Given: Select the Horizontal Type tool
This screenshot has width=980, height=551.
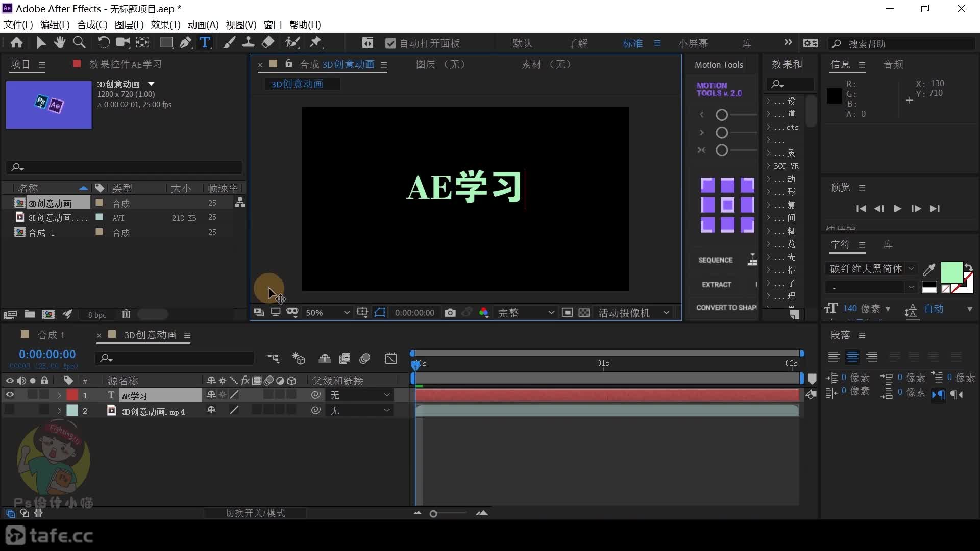Looking at the screenshot, I should click(x=205, y=43).
